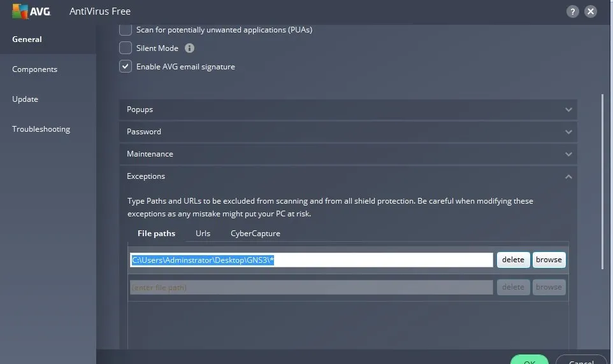Screen dimensions: 613x364
Task: Enable scan for potentially unwanted applications
Action: (126, 30)
